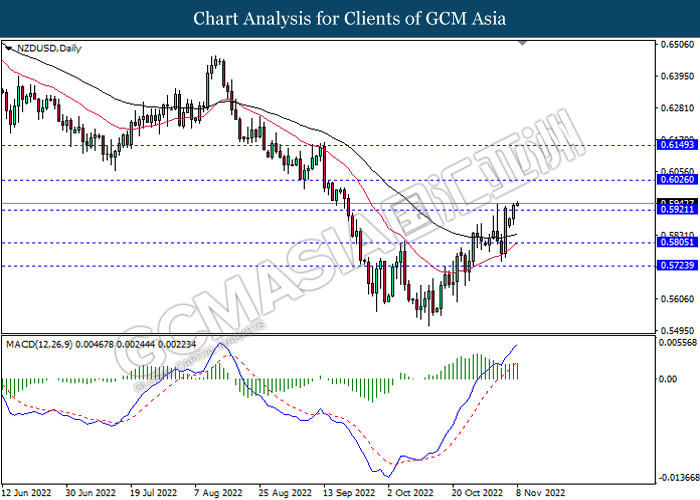Select the 0.59211 price level label
This screenshot has height=500, width=700.
click(x=678, y=209)
